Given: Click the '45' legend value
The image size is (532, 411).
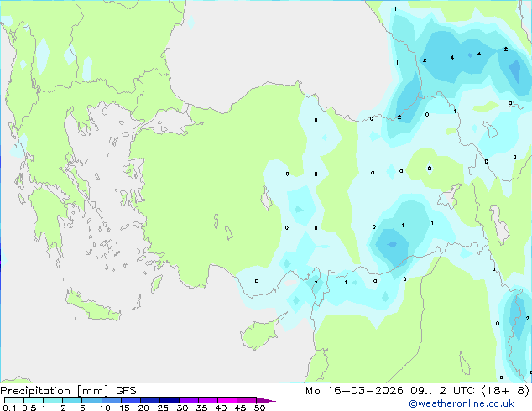Looking at the screenshot, I should (240, 408).
